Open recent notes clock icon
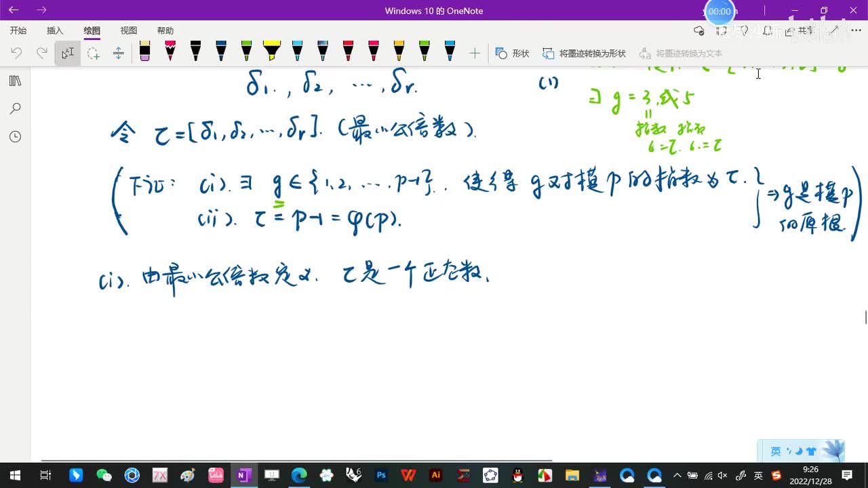 point(15,136)
